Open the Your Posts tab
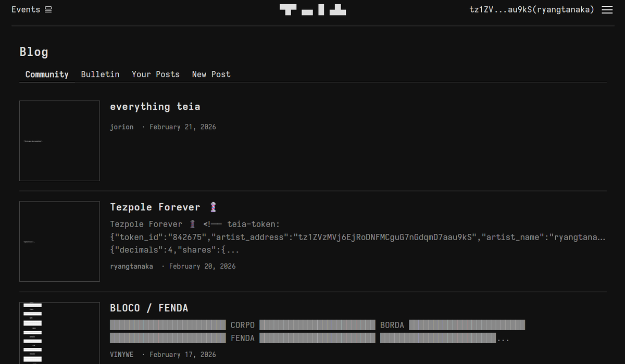 coord(156,74)
